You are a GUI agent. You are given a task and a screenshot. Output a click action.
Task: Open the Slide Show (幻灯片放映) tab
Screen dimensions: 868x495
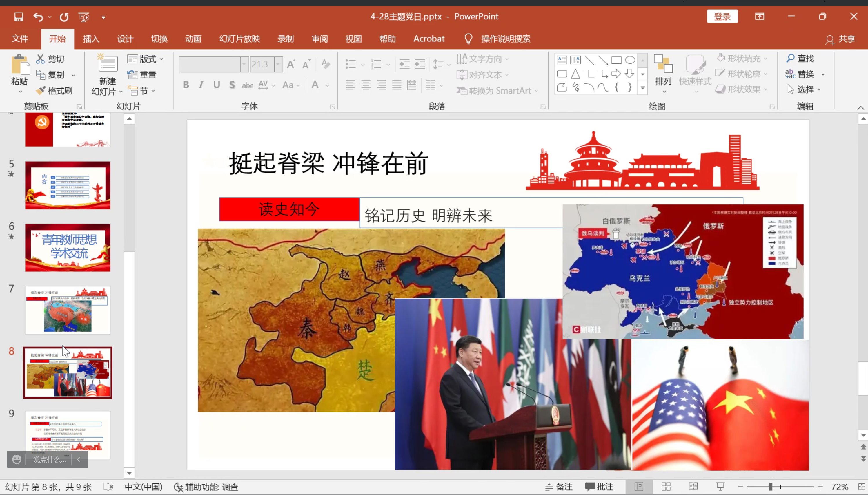click(x=239, y=39)
